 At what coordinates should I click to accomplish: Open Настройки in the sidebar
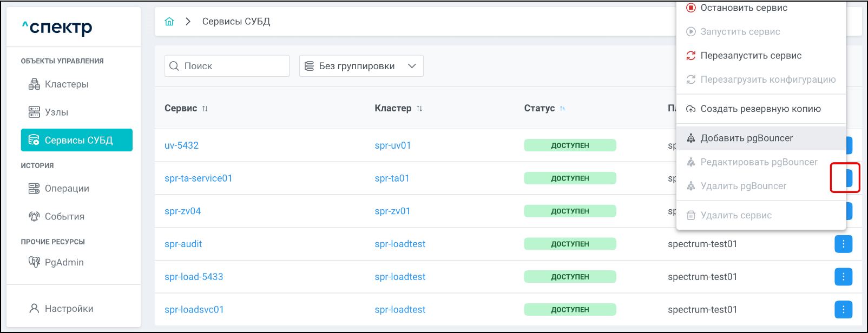pyautogui.click(x=69, y=309)
